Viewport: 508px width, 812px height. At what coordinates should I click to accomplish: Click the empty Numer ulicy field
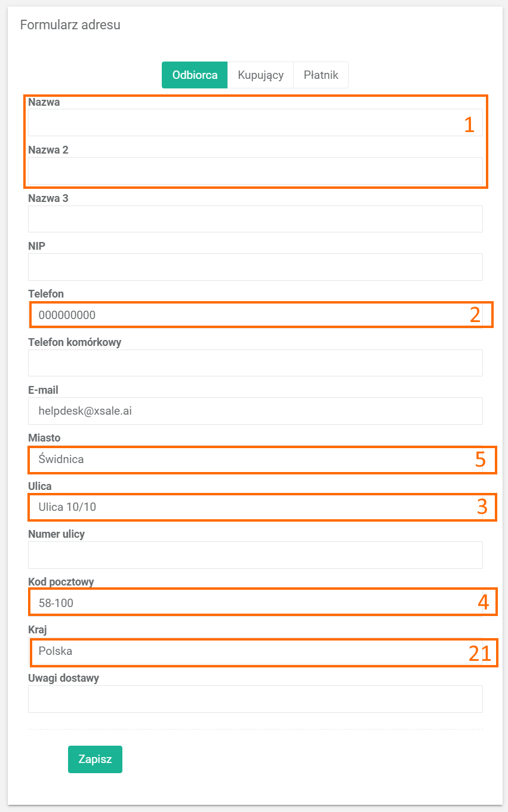point(255,555)
